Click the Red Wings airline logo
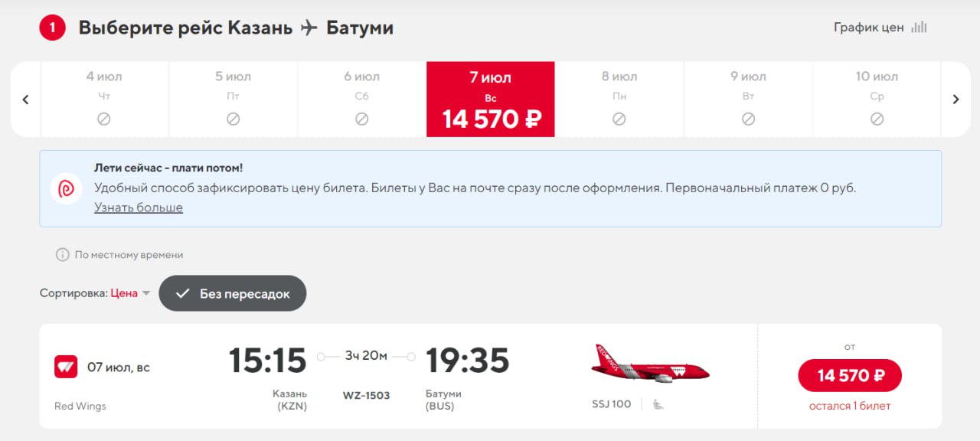980x441 pixels. 66,367
